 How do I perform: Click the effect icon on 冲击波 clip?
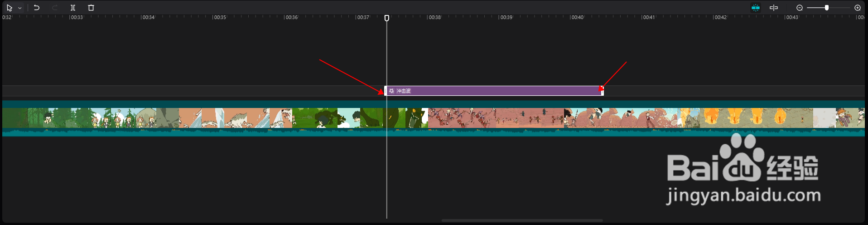391,91
